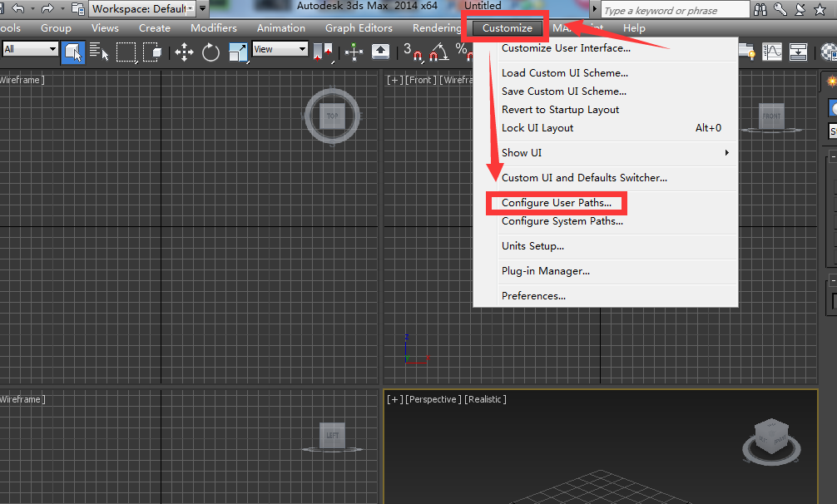Expand the arrow left of the search box

tap(595, 9)
